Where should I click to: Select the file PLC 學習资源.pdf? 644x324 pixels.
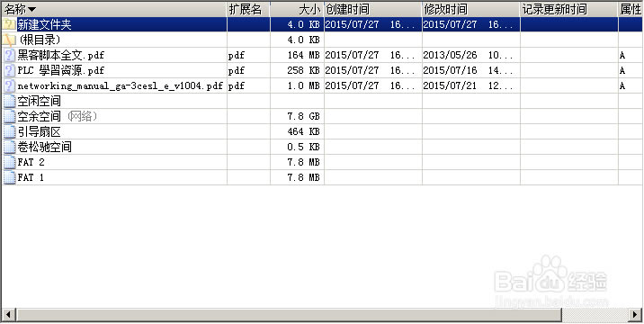click(x=61, y=70)
